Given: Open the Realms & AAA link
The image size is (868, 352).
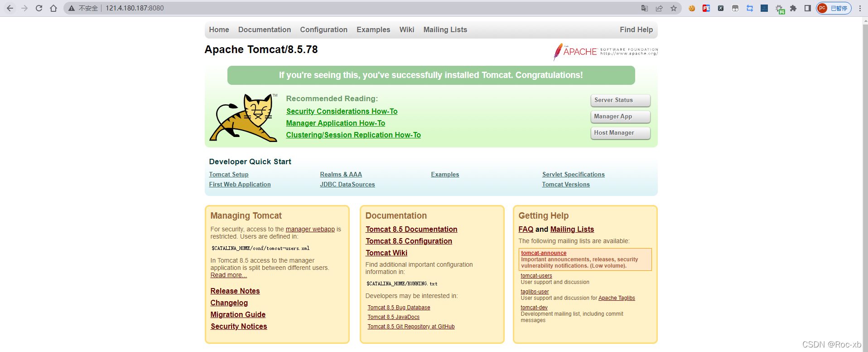Looking at the screenshot, I should (341, 174).
